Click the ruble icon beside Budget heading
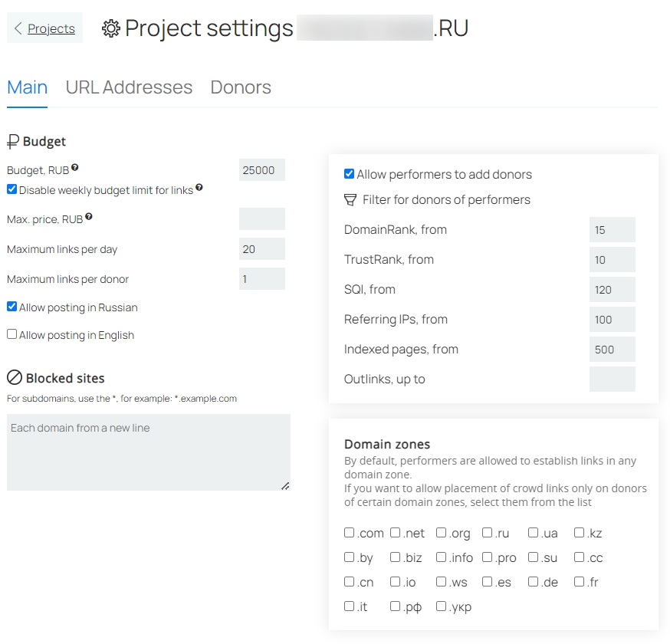670x644 pixels. [x=13, y=141]
